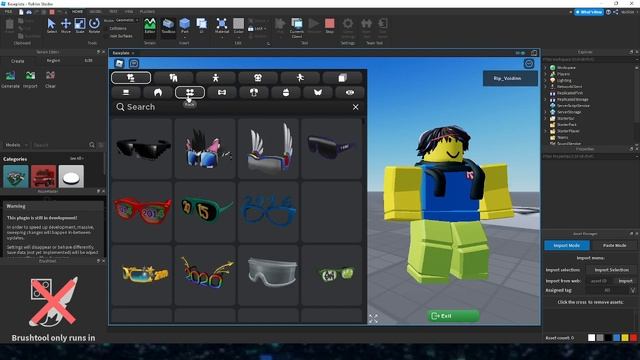Viewport: 640px width, 360px height.
Task: Open the viewport top-right menu icon
Action: click(529, 64)
